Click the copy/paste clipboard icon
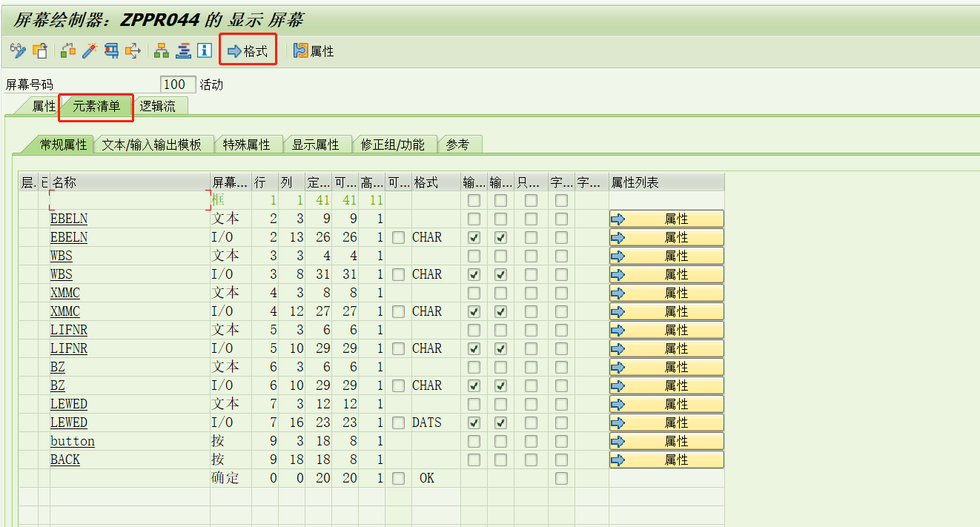980x527 pixels. pyautogui.click(x=41, y=50)
